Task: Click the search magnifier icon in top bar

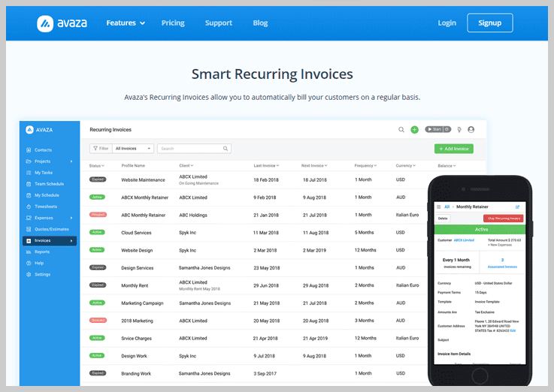Action: [x=401, y=129]
